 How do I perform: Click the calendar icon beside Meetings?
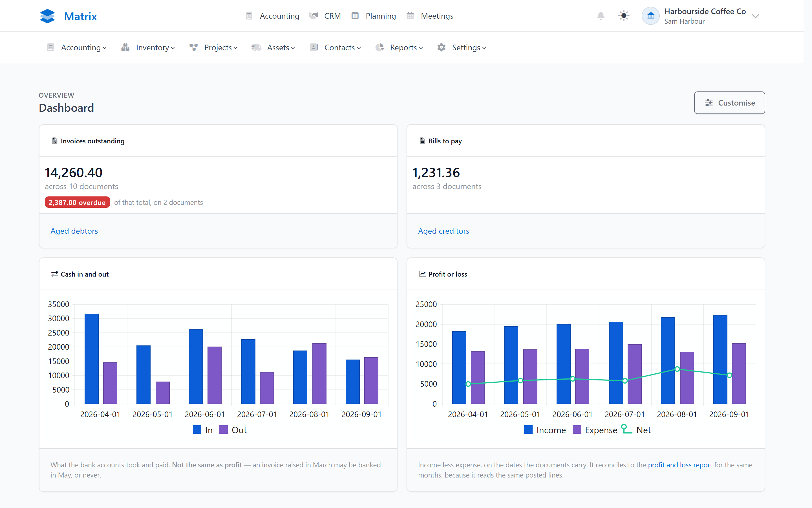point(410,16)
